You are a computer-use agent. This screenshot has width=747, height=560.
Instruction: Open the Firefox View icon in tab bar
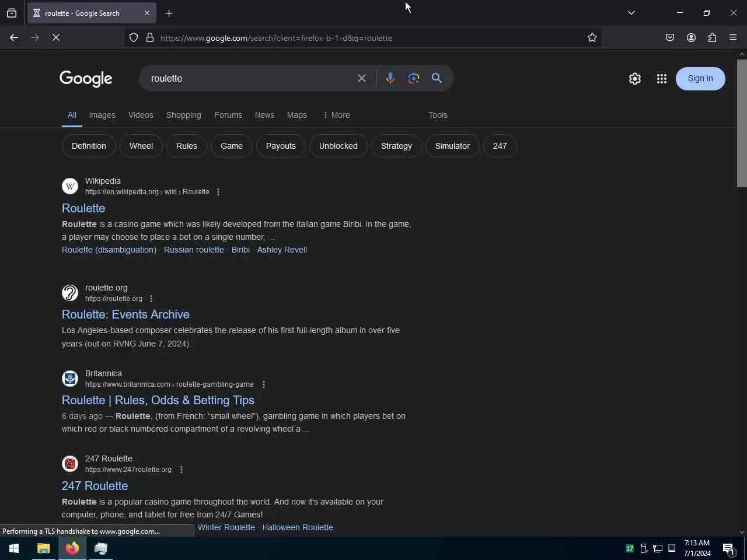[x=12, y=13]
